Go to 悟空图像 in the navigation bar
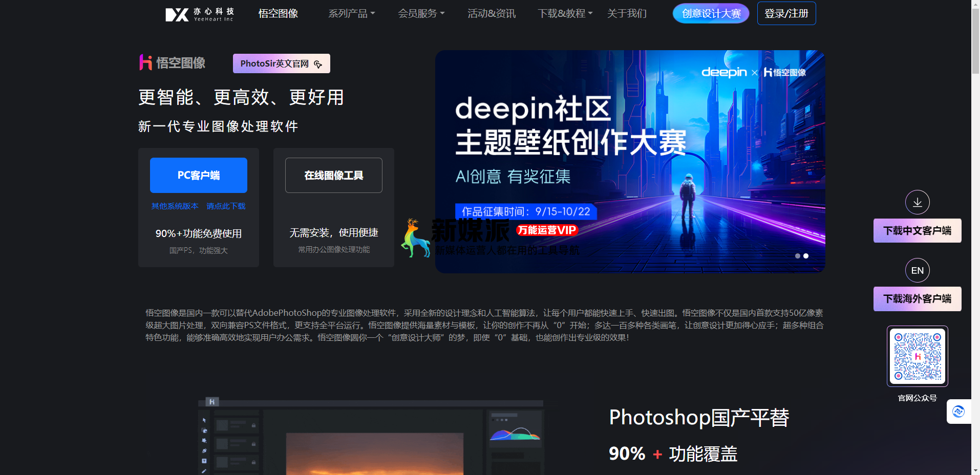This screenshot has height=475, width=980. point(278,14)
